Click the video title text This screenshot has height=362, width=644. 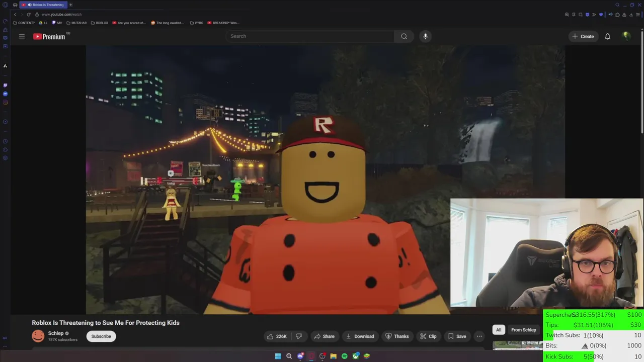coord(106,323)
